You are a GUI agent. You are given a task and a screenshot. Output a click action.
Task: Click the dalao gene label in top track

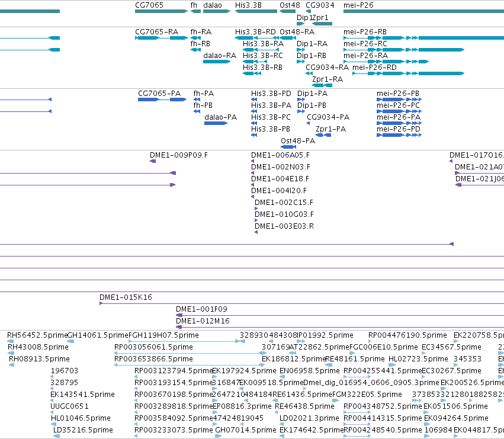(213, 5)
